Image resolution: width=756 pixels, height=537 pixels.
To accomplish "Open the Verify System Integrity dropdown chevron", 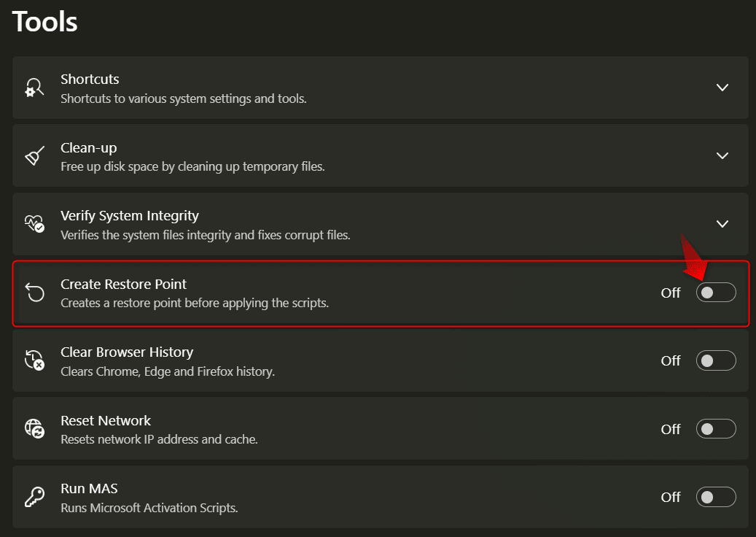I will [x=722, y=224].
